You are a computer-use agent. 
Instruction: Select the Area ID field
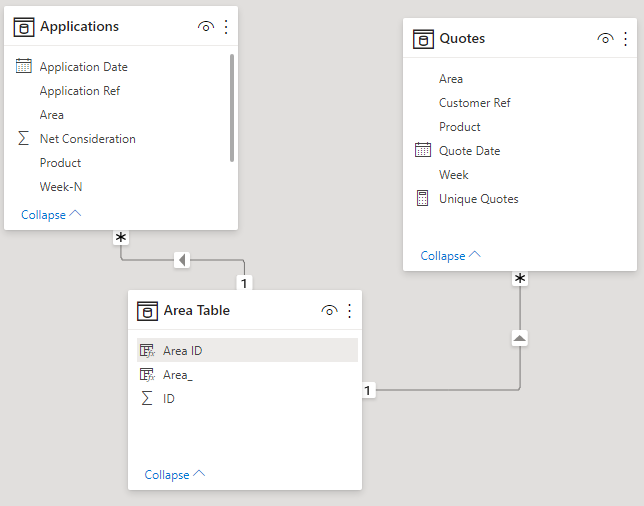[183, 350]
